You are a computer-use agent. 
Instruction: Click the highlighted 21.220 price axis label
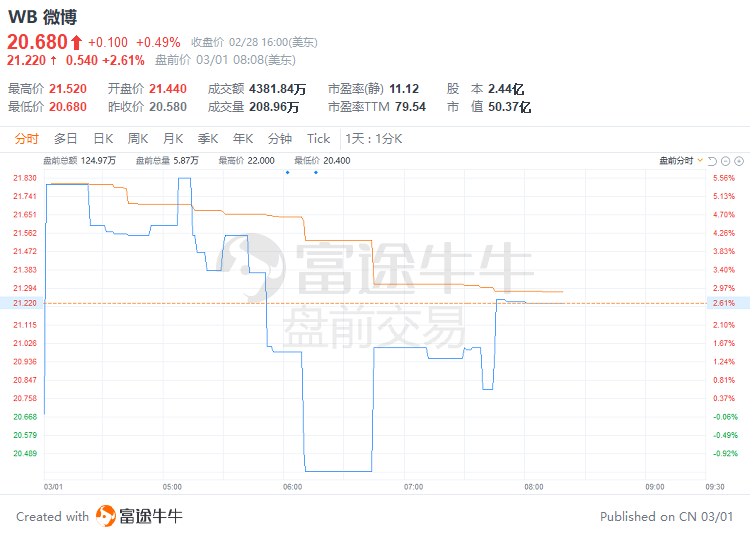click(x=25, y=303)
